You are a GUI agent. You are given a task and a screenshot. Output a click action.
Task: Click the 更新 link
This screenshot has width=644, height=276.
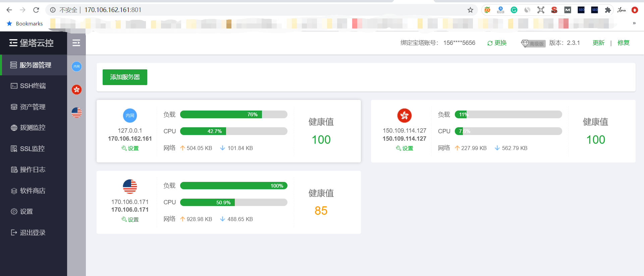[x=598, y=43]
